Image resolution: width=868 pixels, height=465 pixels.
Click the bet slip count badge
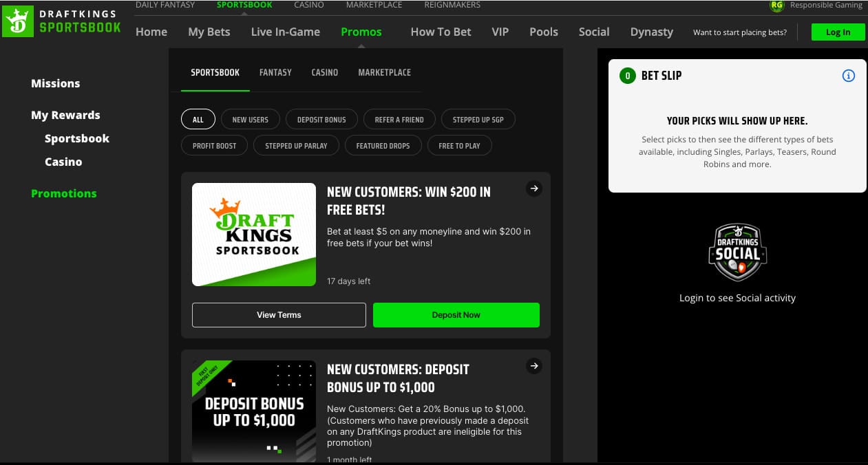pyautogui.click(x=627, y=76)
